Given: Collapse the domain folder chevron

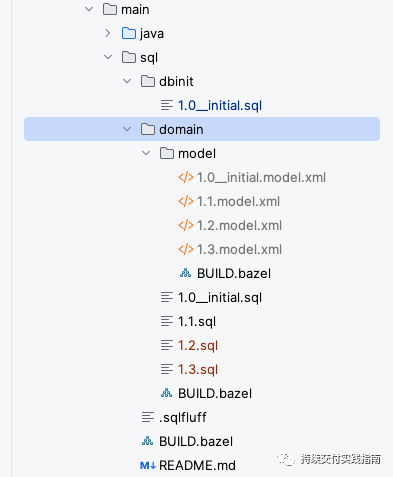Looking at the screenshot, I should [127, 129].
